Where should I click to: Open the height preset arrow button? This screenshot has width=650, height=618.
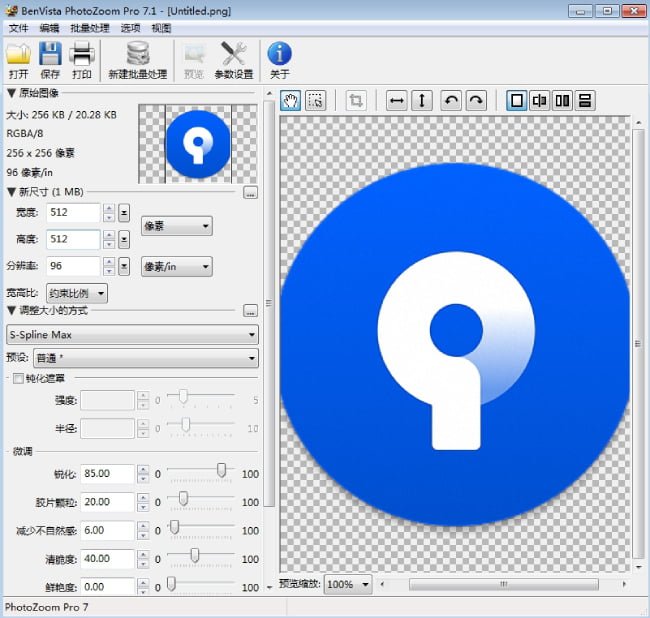pyautogui.click(x=124, y=240)
